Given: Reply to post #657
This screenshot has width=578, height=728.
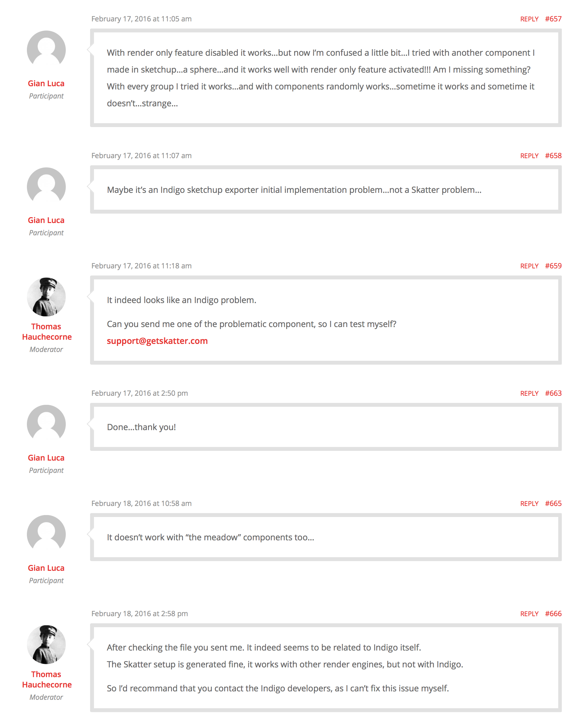Looking at the screenshot, I should pos(529,19).
